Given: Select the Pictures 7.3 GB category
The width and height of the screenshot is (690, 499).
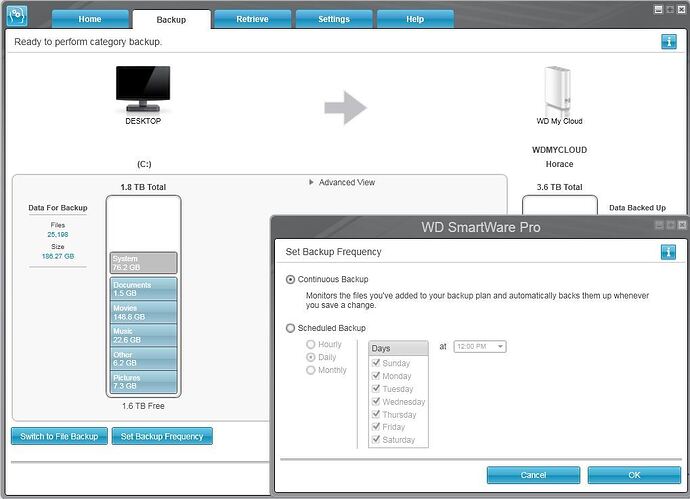Looking at the screenshot, I should (x=143, y=382).
